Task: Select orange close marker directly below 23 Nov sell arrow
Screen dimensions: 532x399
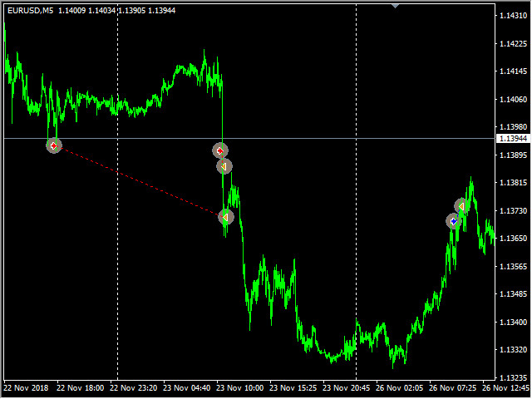Action: [x=224, y=166]
